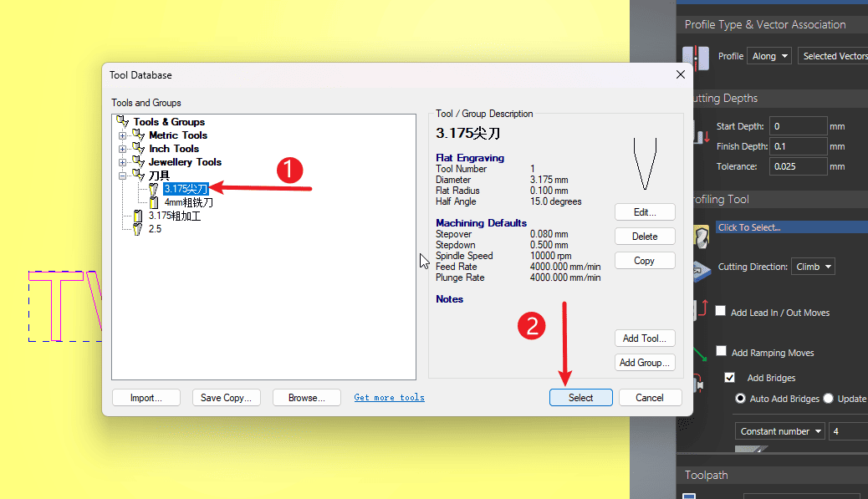Click the 2.5 engraving tool icon
This screenshot has width=868, height=499.
(x=139, y=229)
